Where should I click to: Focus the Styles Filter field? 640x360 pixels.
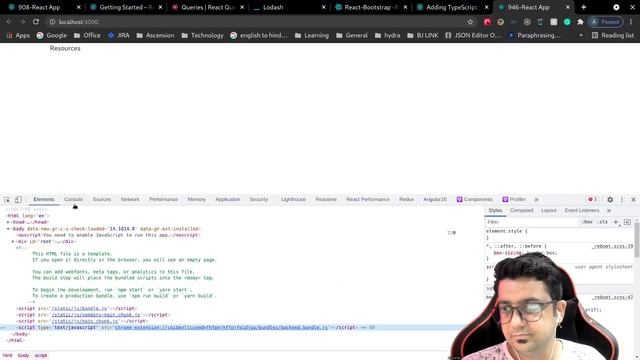pyautogui.click(x=531, y=222)
